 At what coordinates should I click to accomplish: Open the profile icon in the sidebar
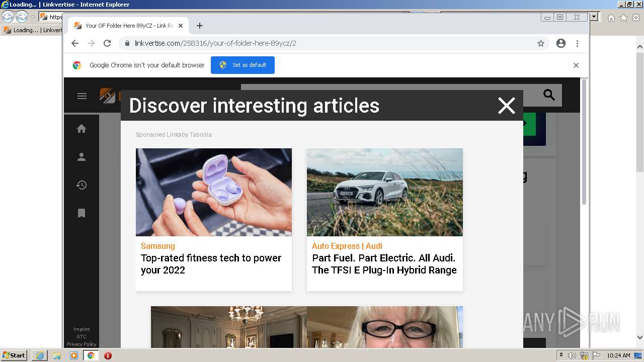tap(82, 157)
